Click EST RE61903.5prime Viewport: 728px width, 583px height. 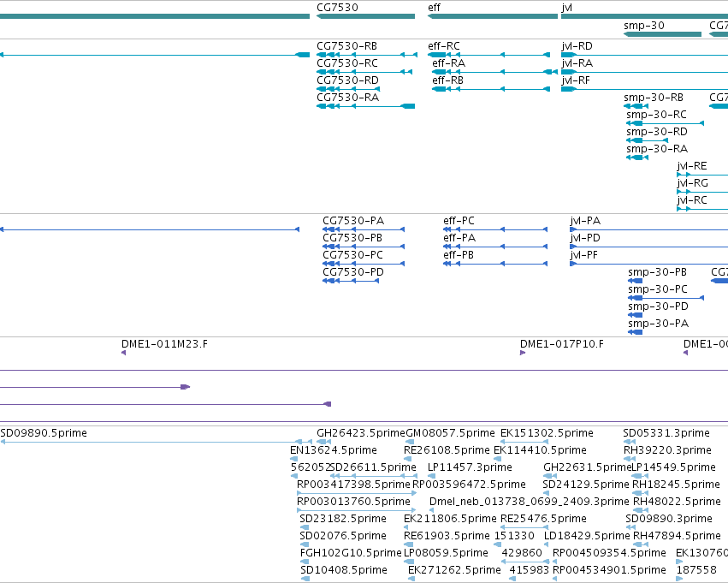pyautogui.click(x=447, y=537)
